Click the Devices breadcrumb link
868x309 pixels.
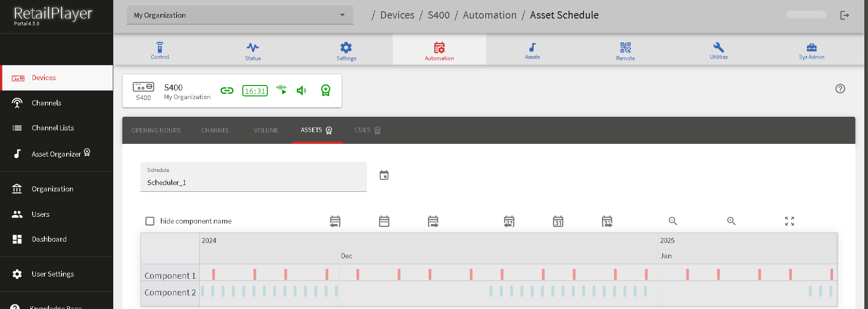pyautogui.click(x=397, y=15)
